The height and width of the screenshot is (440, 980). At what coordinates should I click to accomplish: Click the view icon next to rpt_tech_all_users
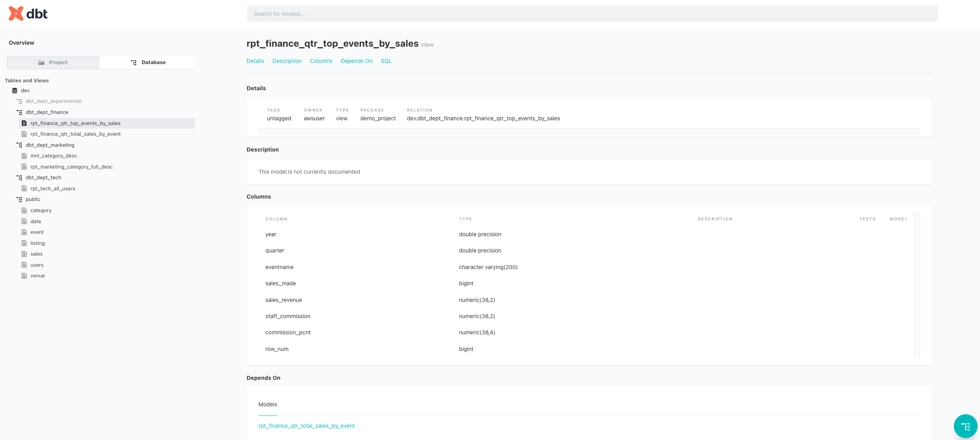pos(24,188)
